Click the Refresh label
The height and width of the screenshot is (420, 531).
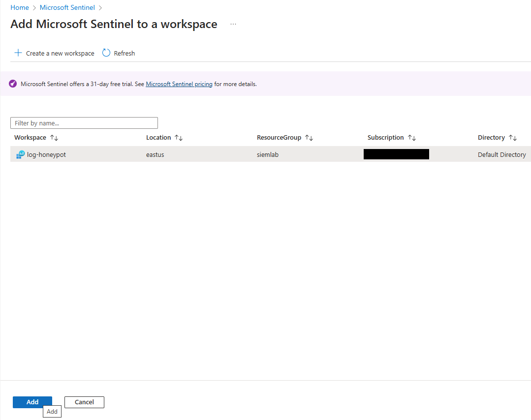125,53
